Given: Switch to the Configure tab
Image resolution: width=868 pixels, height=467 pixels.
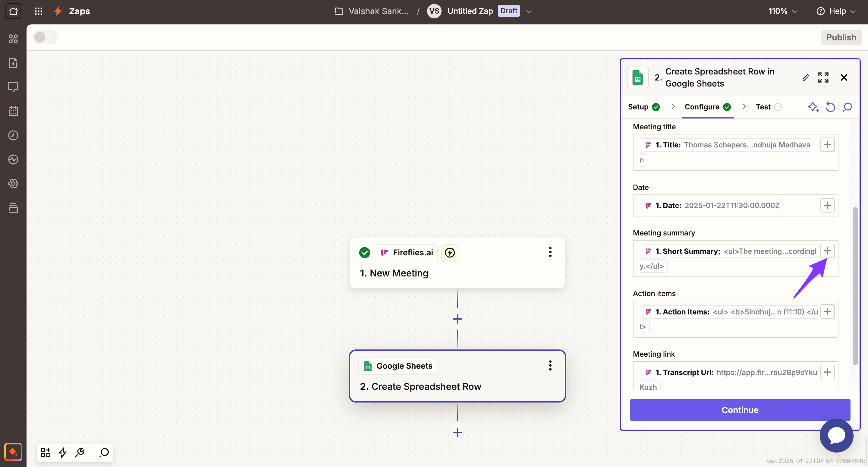Looking at the screenshot, I should (708, 107).
